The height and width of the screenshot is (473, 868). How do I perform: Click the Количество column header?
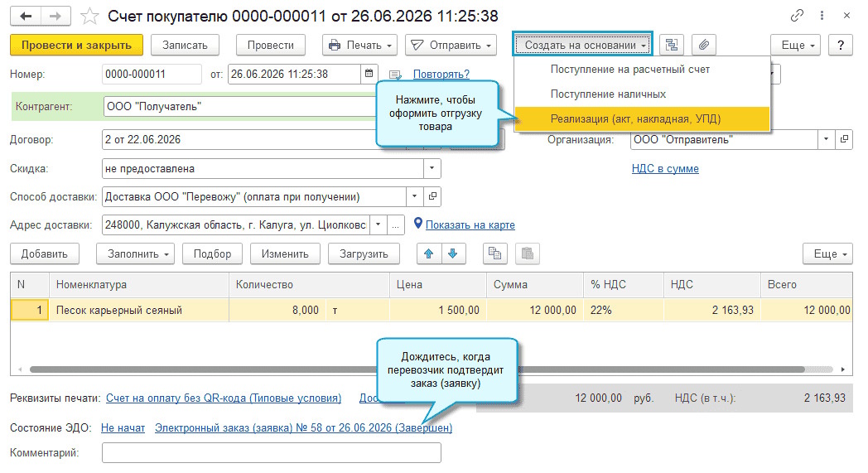coord(310,285)
